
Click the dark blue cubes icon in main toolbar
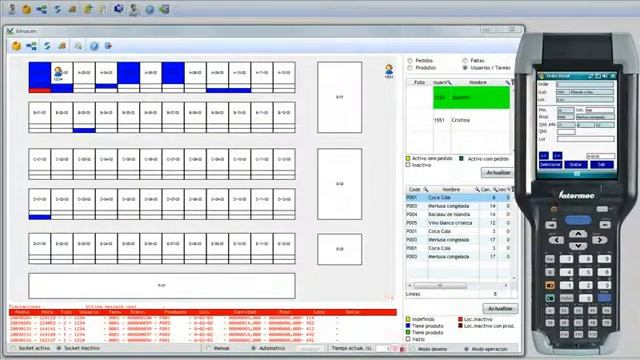pyautogui.click(x=118, y=9)
